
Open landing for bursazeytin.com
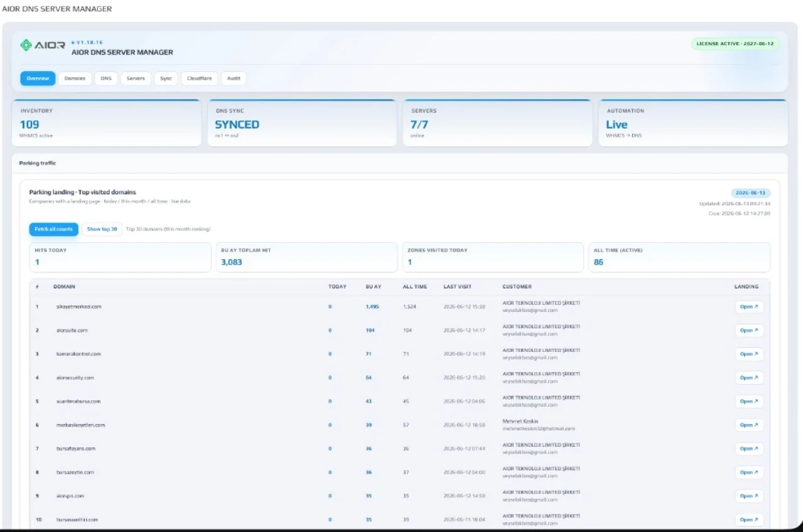[749, 472]
